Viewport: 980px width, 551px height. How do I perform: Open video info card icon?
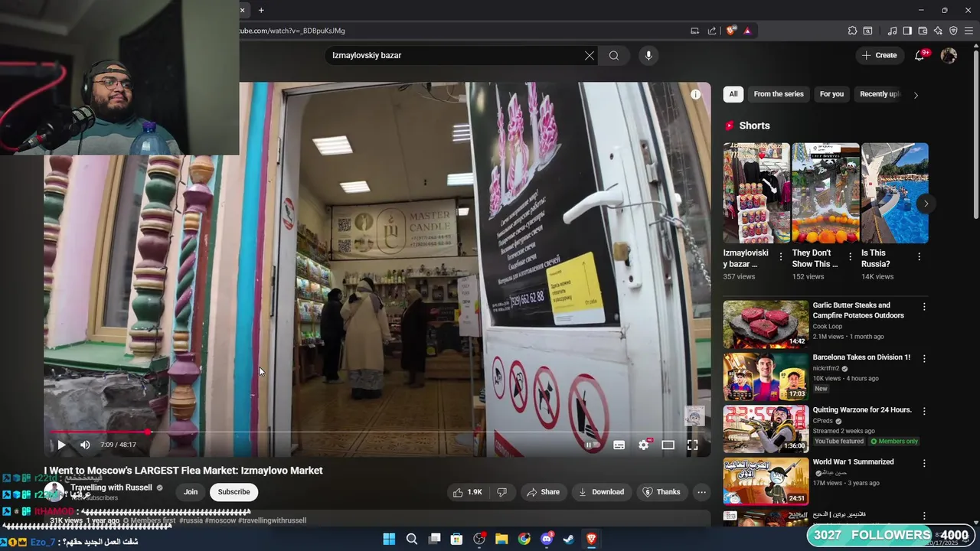695,95
